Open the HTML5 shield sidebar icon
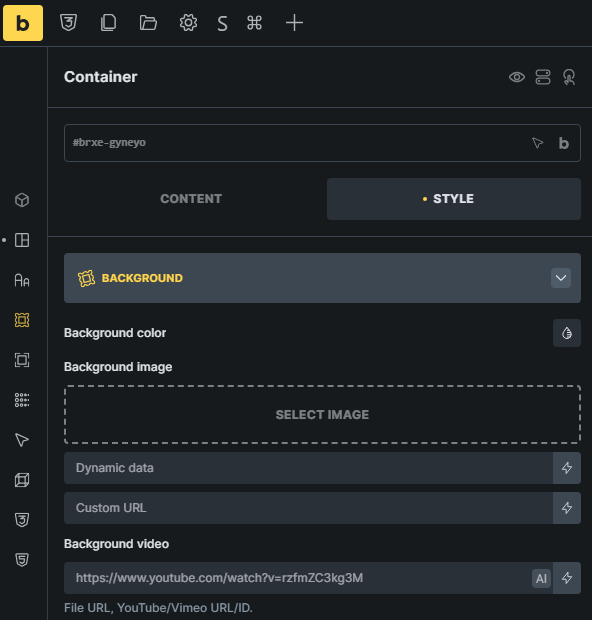Image resolution: width=592 pixels, height=620 pixels. (22, 560)
